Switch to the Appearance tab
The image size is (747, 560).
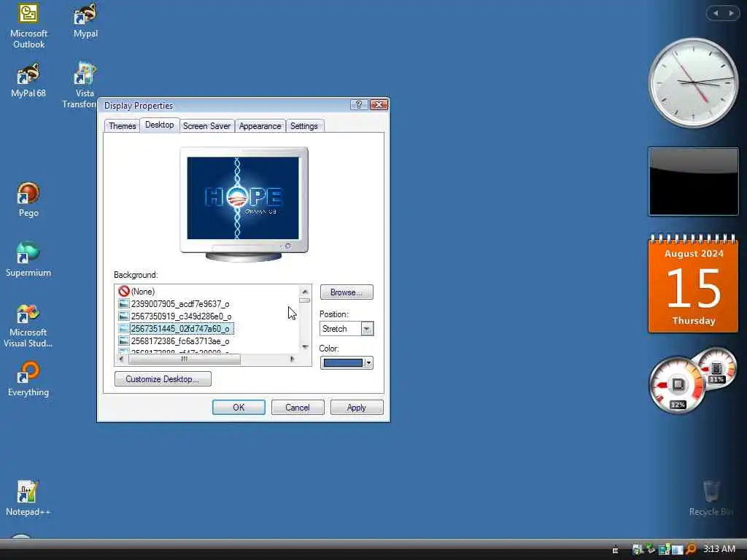(x=260, y=126)
